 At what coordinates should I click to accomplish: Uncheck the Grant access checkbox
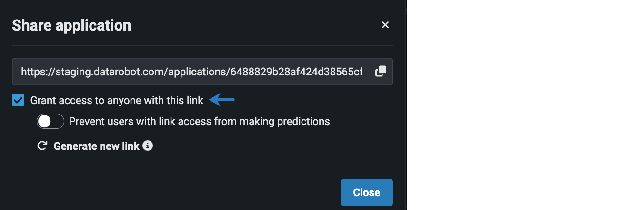pos(18,100)
